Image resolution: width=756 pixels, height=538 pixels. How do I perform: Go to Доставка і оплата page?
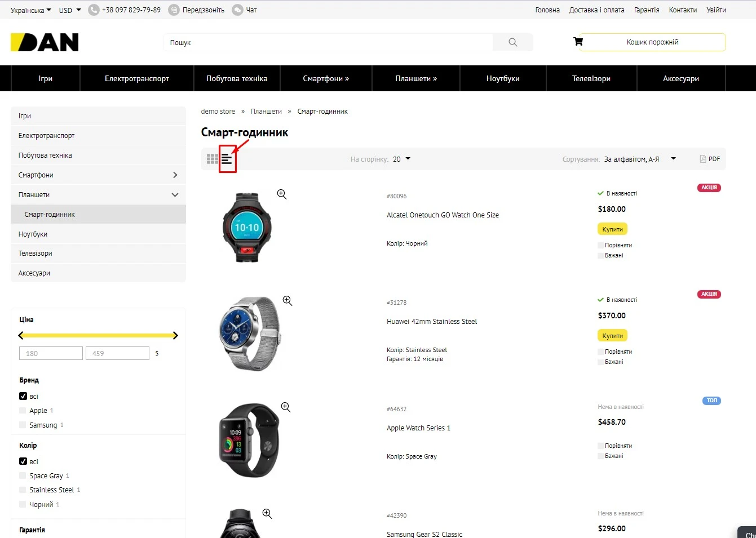596,10
